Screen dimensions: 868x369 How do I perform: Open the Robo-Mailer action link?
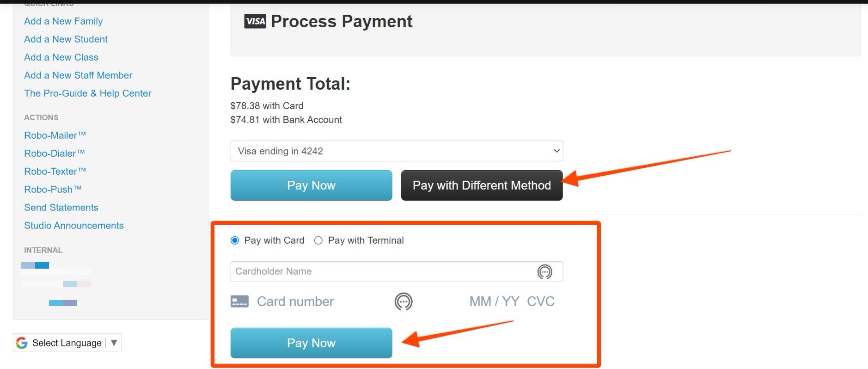coord(55,135)
